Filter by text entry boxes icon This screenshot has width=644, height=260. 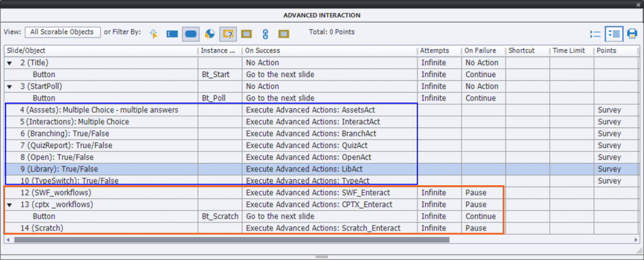pos(172,33)
